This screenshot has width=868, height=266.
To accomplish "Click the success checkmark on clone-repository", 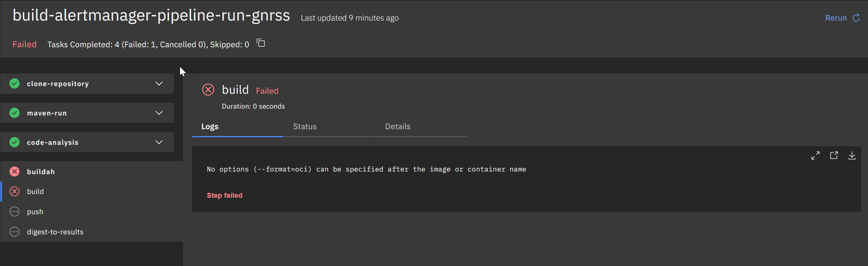I will (14, 83).
